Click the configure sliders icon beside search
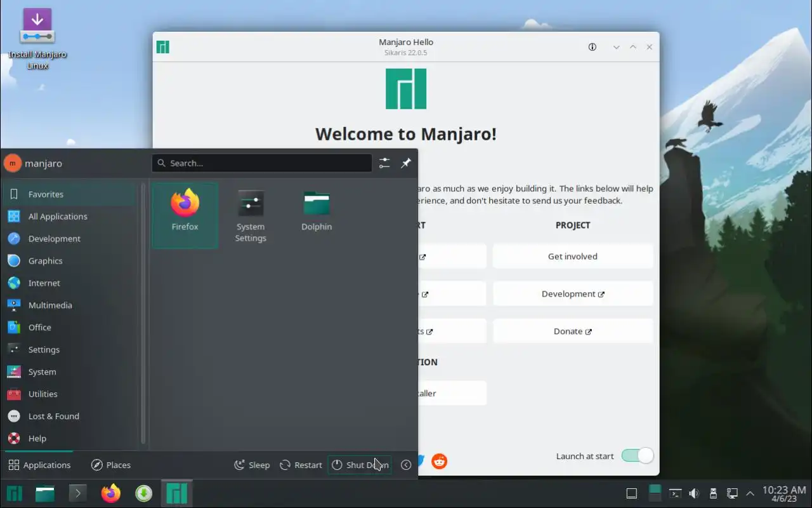The width and height of the screenshot is (812, 508). coord(384,163)
